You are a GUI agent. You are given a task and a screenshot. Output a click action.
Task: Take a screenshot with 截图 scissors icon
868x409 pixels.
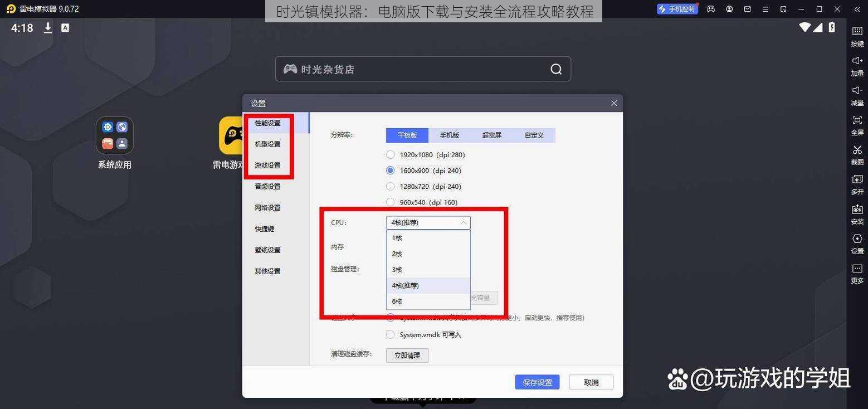(x=857, y=150)
